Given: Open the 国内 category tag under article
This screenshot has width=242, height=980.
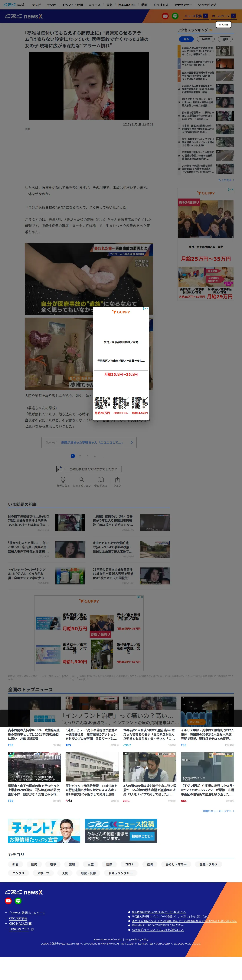Looking at the screenshot, I should click(x=27, y=129).
